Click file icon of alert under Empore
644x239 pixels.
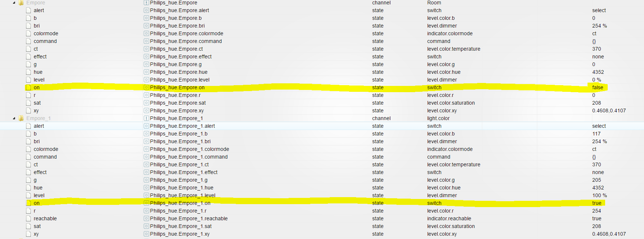(29, 10)
